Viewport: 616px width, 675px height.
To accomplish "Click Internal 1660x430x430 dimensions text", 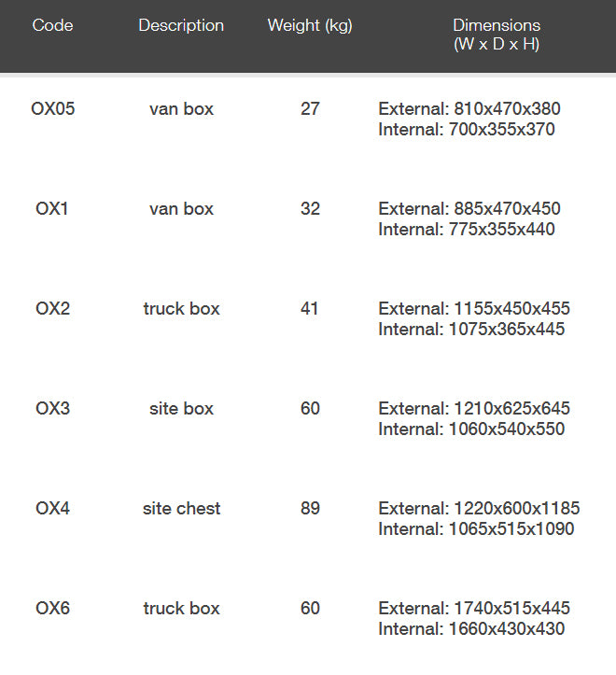I will point(471,629).
